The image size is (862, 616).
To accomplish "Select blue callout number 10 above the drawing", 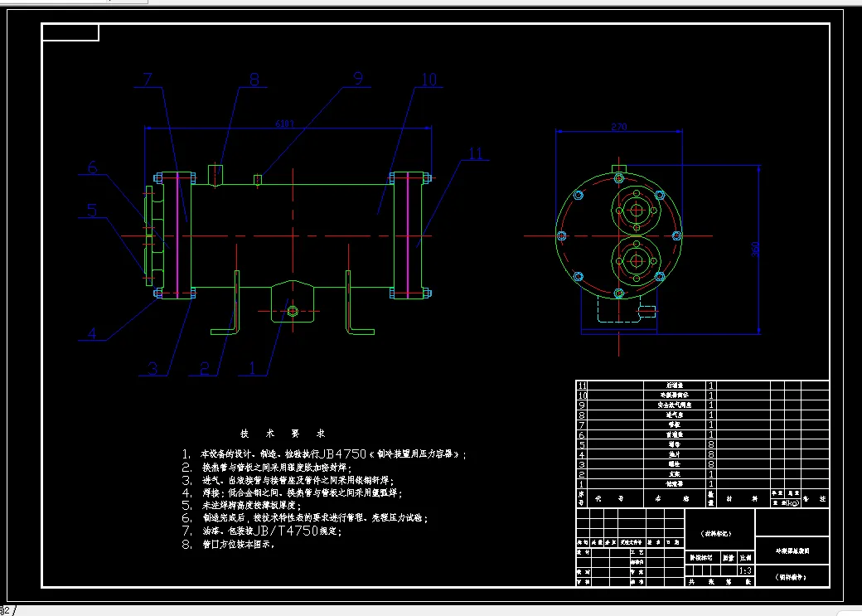I will coord(429,80).
